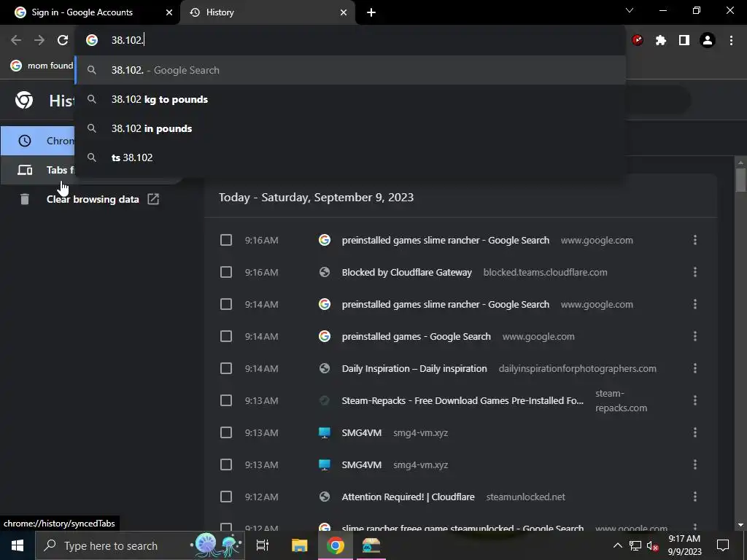Open the profile avatar icon
The height and width of the screenshot is (560, 747).
point(708,40)
